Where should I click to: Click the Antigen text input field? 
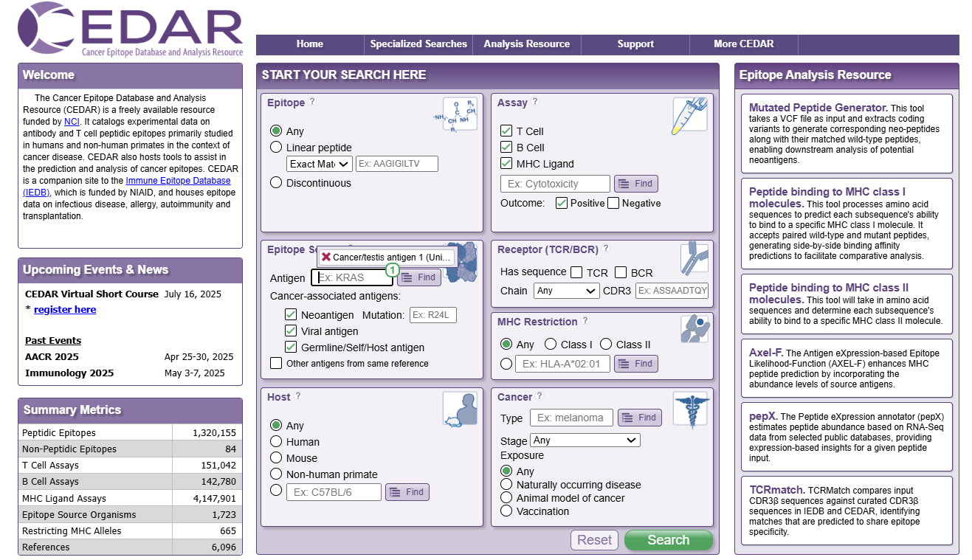point(353,277)
